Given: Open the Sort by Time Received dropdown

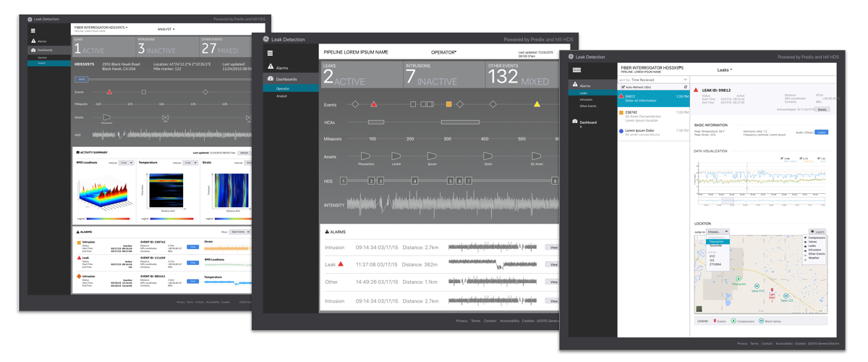Looking at the screenshot, I should [651, 80].
